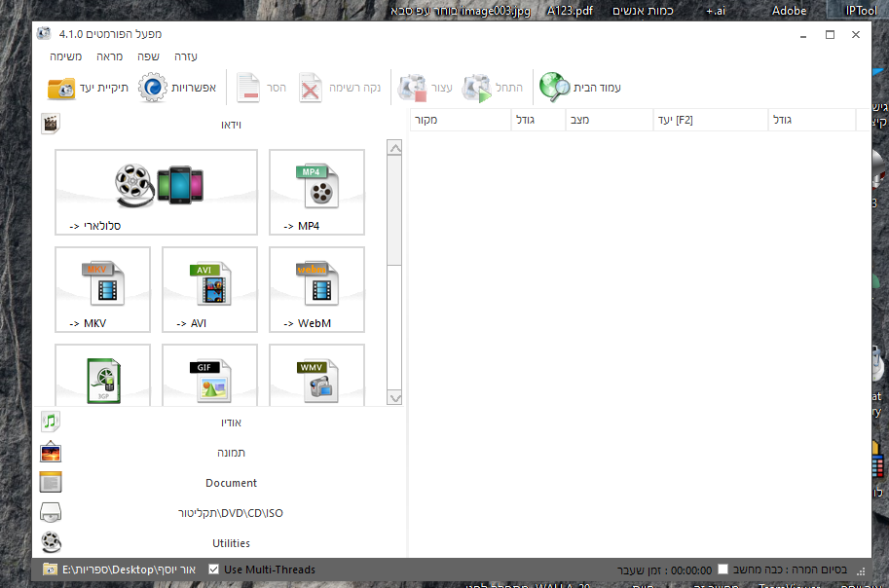Click the elapsed time 00:00:00 text
The image size is (889, 588).
690,570
